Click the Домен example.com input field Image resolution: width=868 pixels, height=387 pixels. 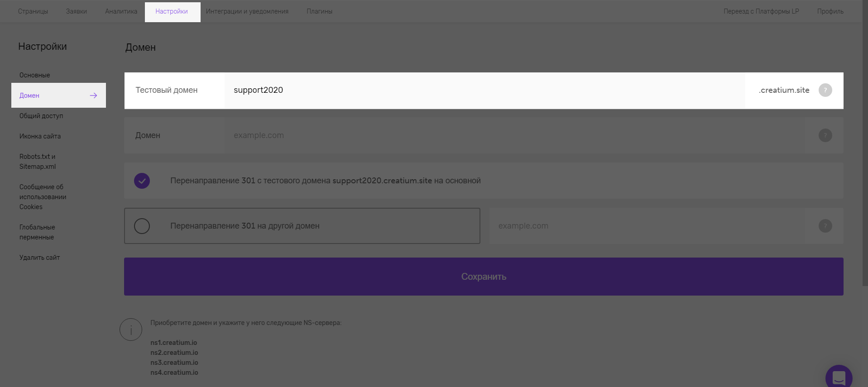point(514,135)
